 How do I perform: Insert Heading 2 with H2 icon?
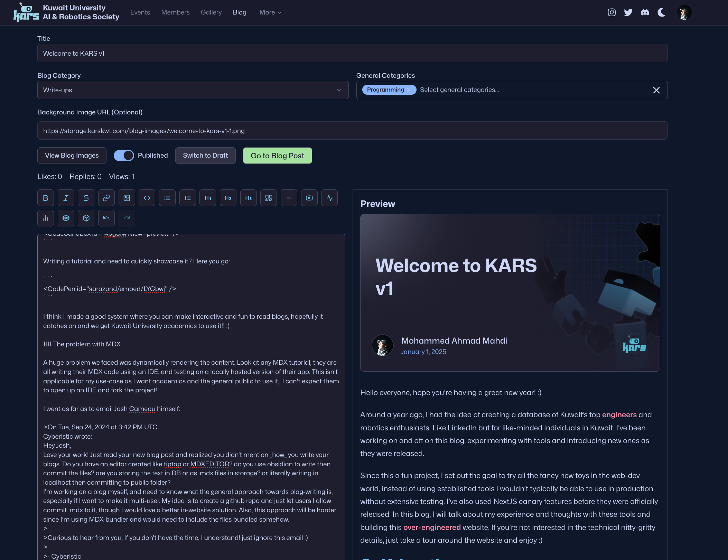[228, 198]
